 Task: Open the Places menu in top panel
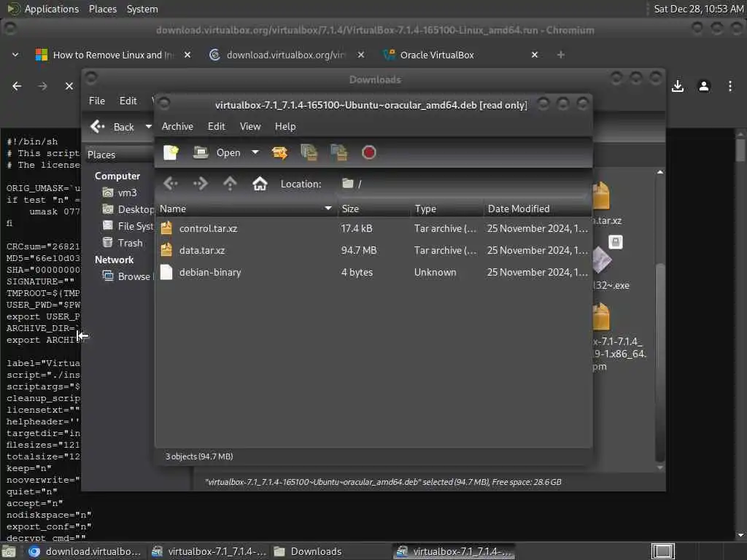[x=102, y=9]
